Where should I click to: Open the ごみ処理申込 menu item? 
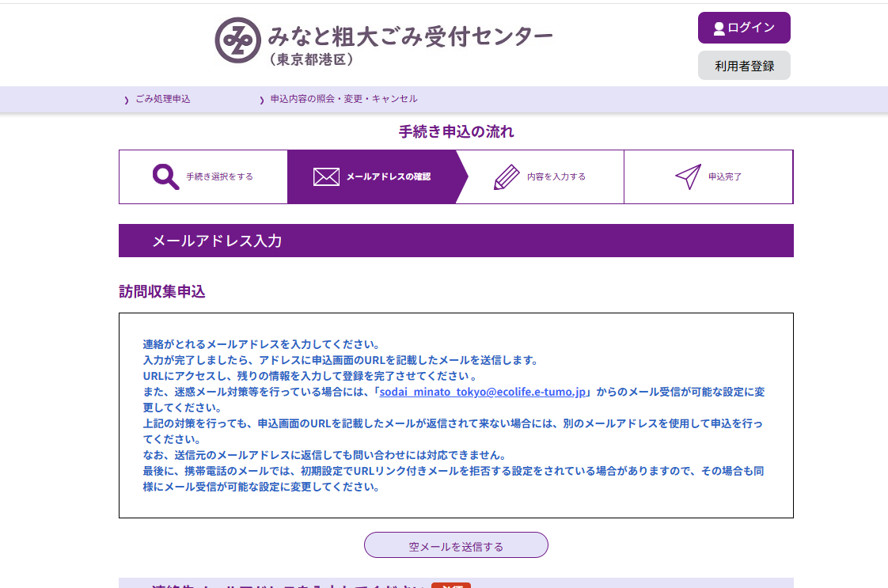(162, 99)
